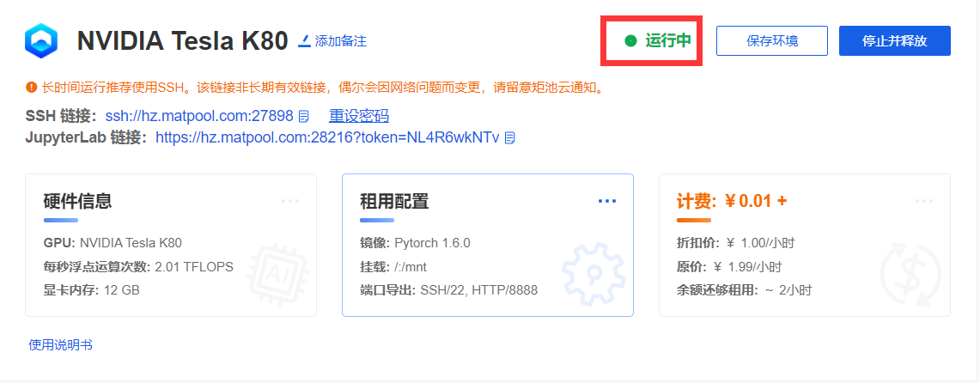Viewport: 980px width, 383px height.
Task: Click the 2.01 TFLOPS value
Action: [x=194, y=267]
